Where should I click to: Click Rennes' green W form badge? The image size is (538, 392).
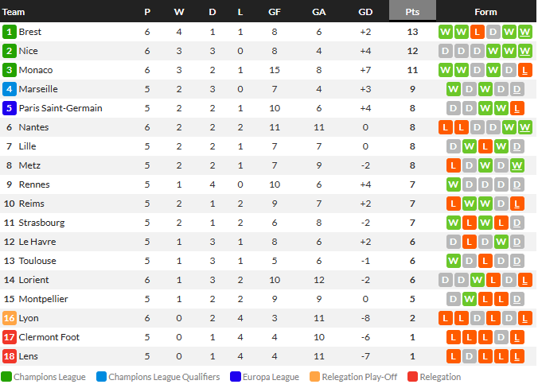click(454, 184)
